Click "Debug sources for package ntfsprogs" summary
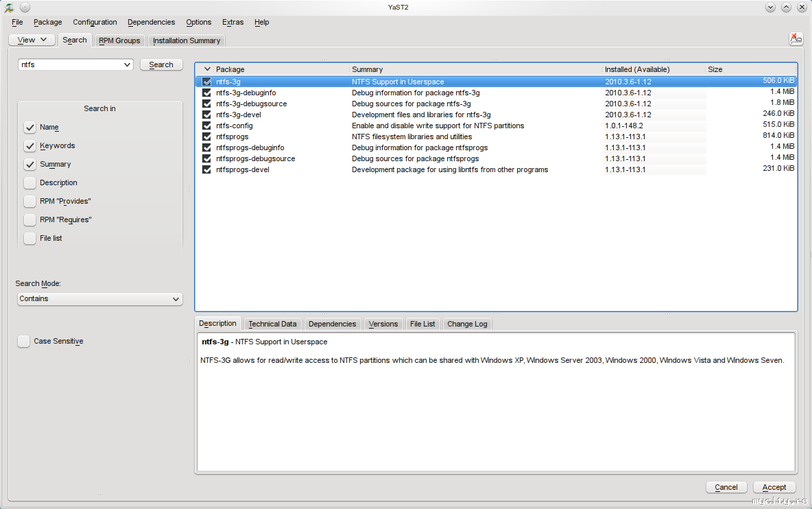The image size is (812, 509). pos(416,159)
